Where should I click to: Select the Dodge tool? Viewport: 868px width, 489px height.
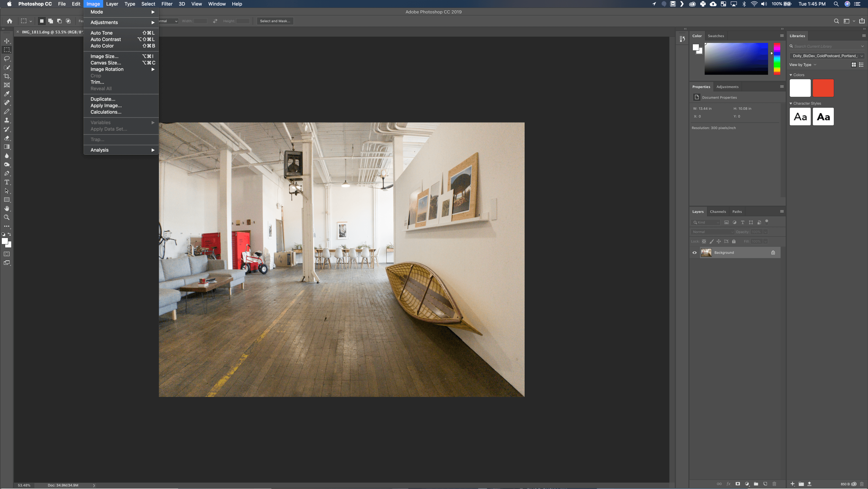pyautogui.click(x=7, y=165)
